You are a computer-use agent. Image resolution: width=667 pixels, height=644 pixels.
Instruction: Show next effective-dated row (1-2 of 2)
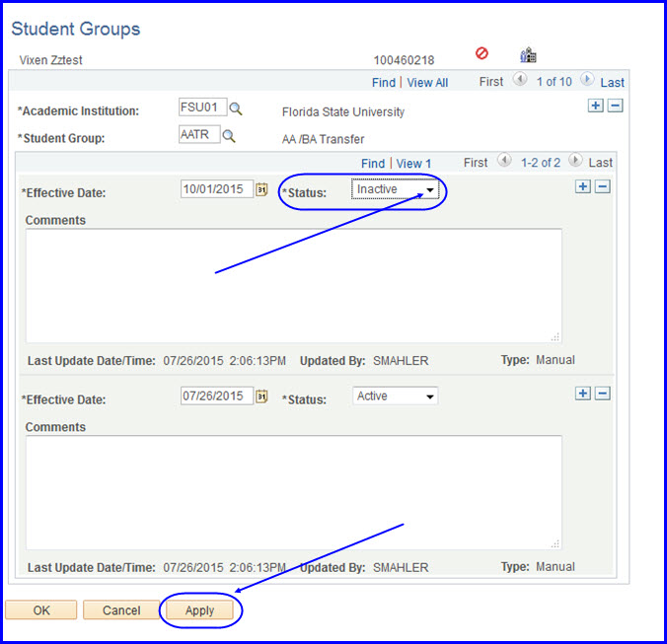click(x=575, y=160)
